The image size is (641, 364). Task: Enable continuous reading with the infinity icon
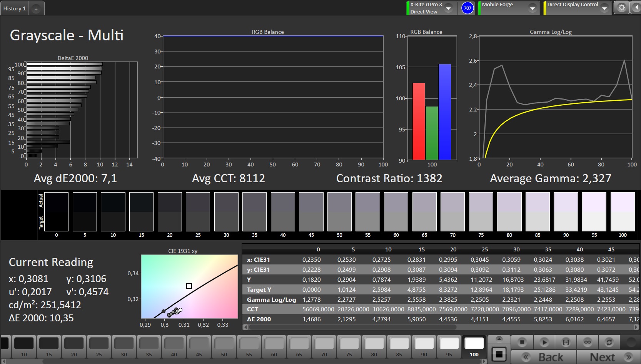coord(588,342)
